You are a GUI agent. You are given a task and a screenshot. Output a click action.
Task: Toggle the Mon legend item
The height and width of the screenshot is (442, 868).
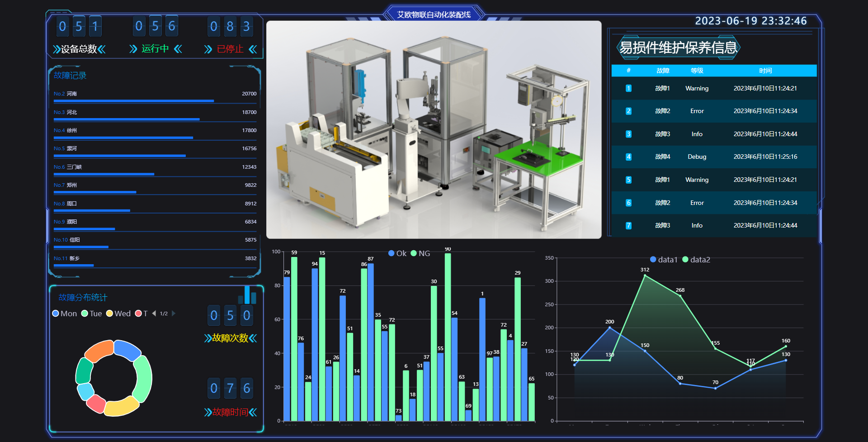pyautogui.click(x=65, y=314)
